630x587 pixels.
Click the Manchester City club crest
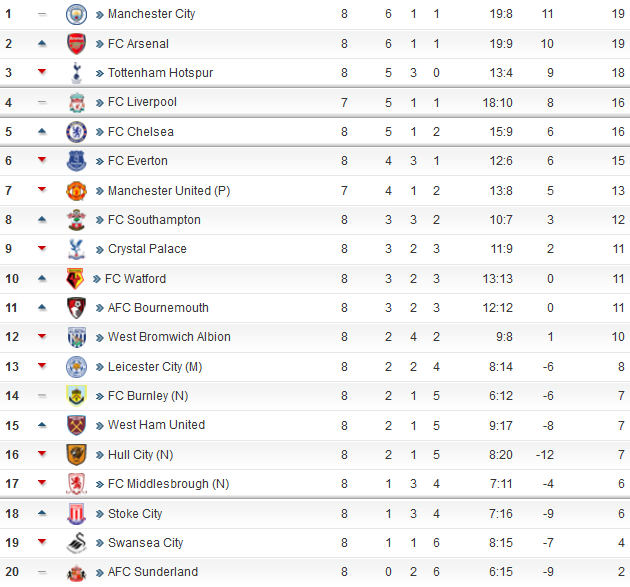point(76,14)
